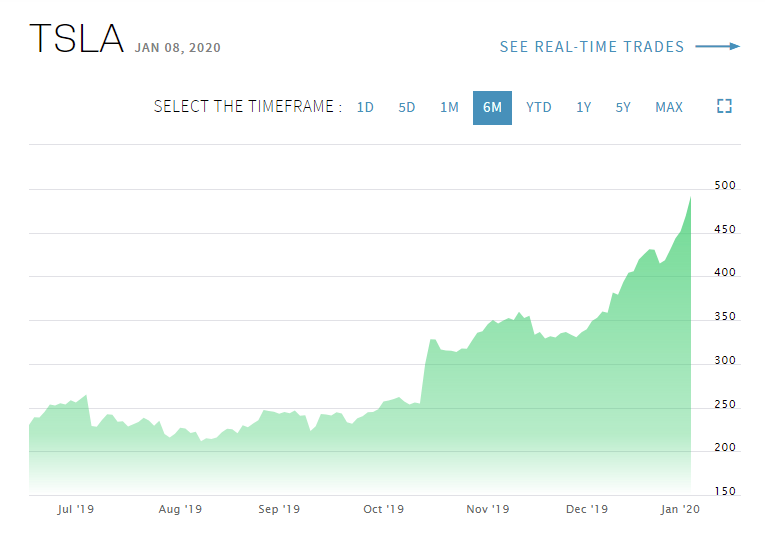Screen dimensions: 765x533
Task: Select the 5Y timeframe
Action: (623, 107)
